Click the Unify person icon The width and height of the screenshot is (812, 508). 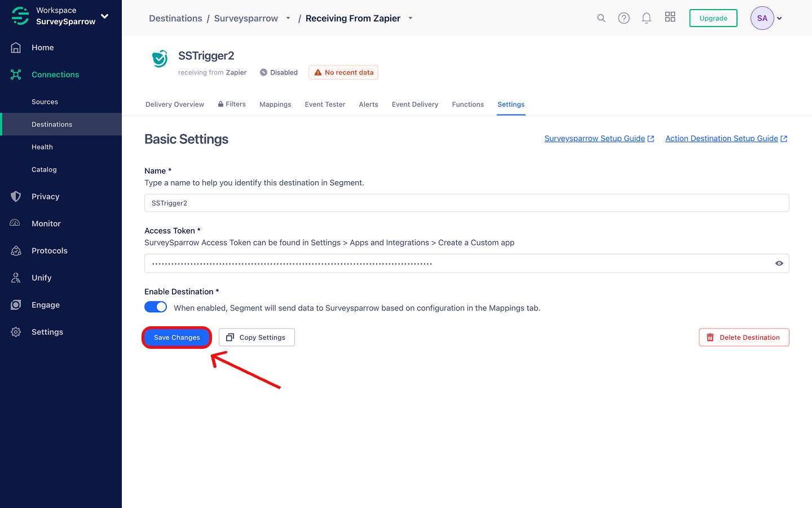tap(16, 278)
